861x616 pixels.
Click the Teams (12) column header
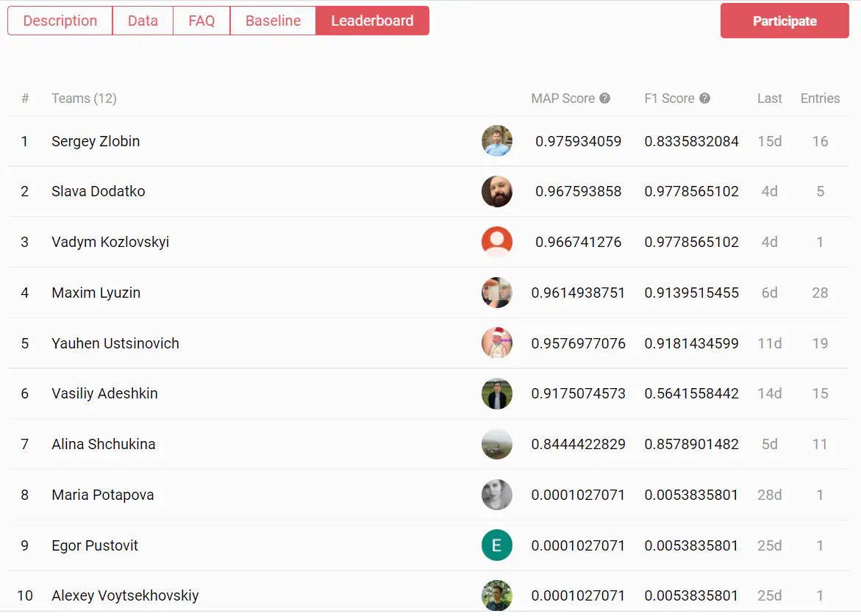tap(84, 98)
